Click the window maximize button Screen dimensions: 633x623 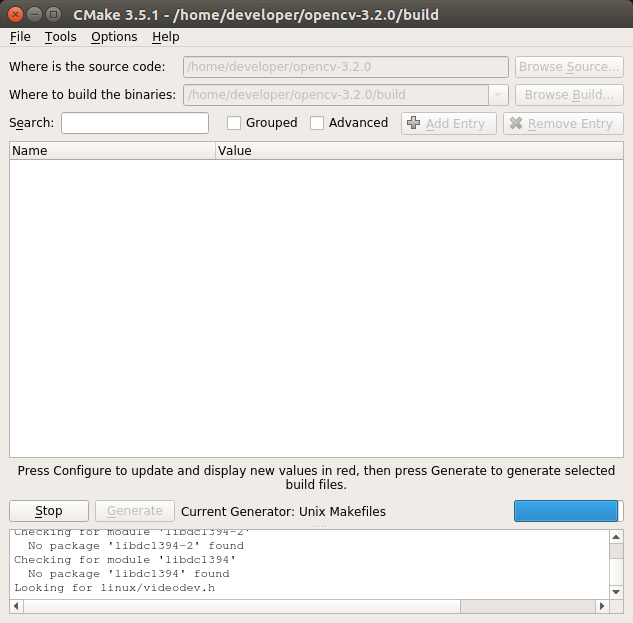coord(53,15)
